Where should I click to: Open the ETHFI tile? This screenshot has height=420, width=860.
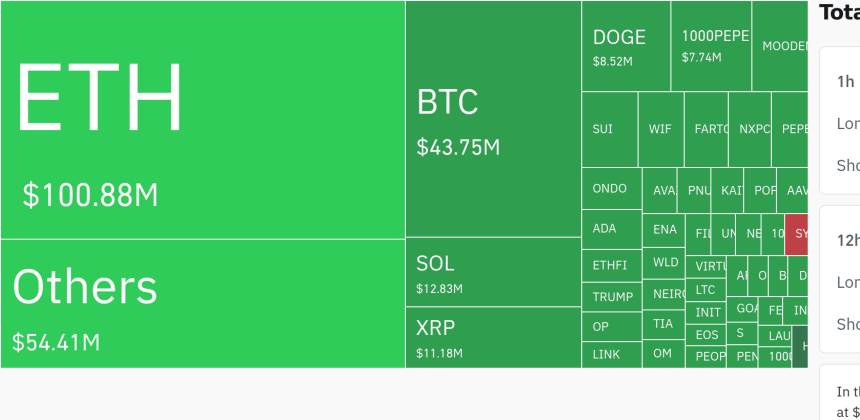pos(611,266)
